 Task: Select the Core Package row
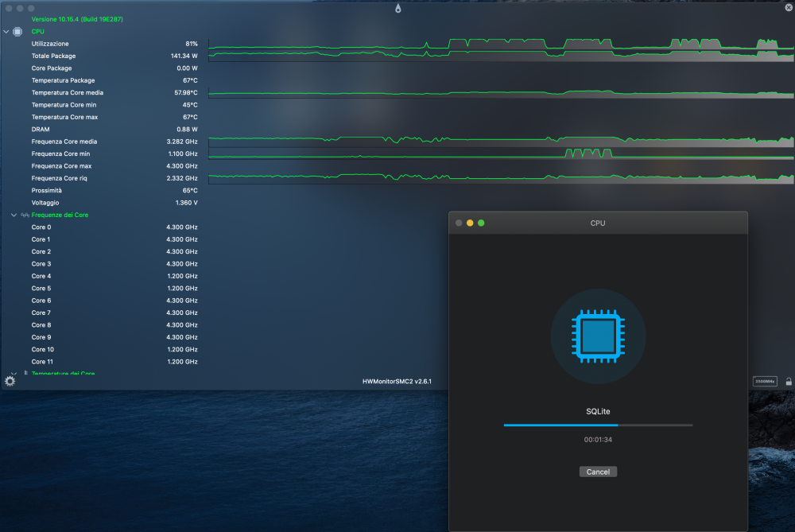tap(114, 68)
